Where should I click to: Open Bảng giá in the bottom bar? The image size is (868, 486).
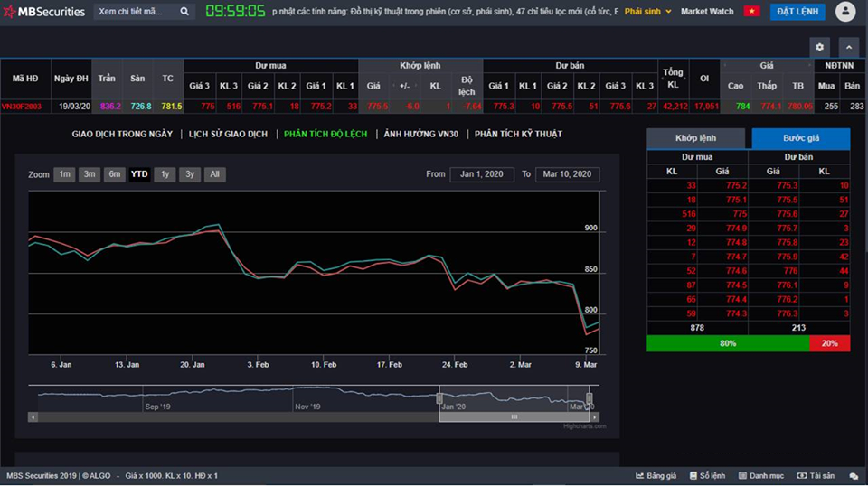[x=656, y=475]
